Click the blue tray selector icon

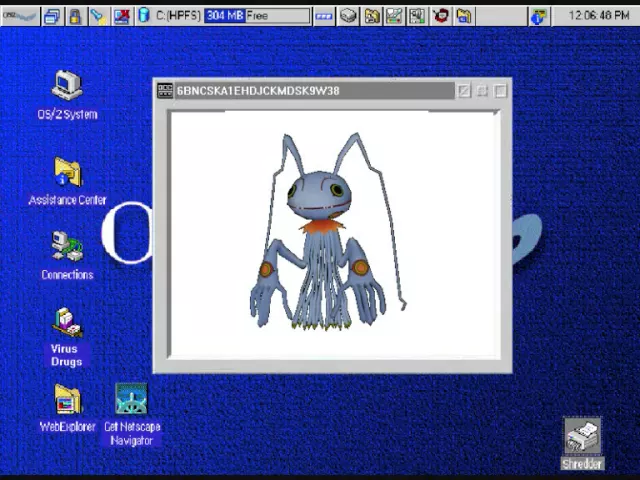(324, 16)
